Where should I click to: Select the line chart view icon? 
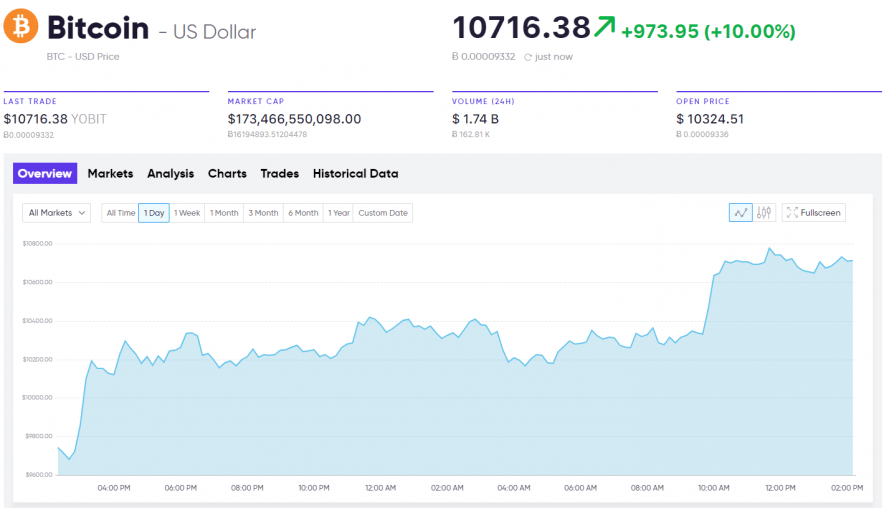740,212
